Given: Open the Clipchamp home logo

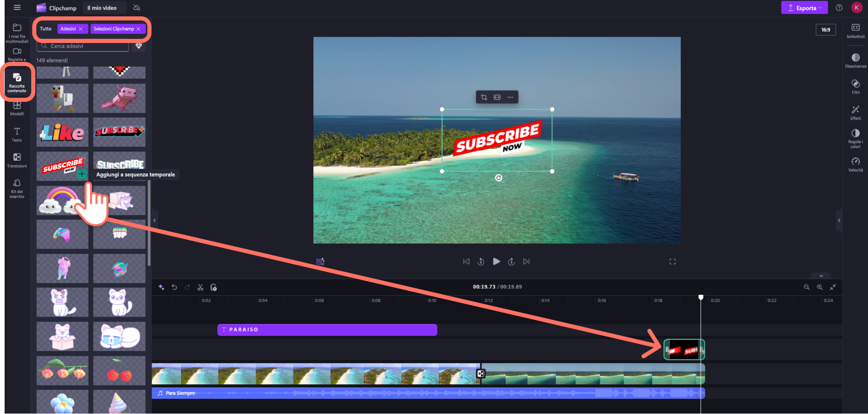Looking at the screenshot, I should point(56,8).
